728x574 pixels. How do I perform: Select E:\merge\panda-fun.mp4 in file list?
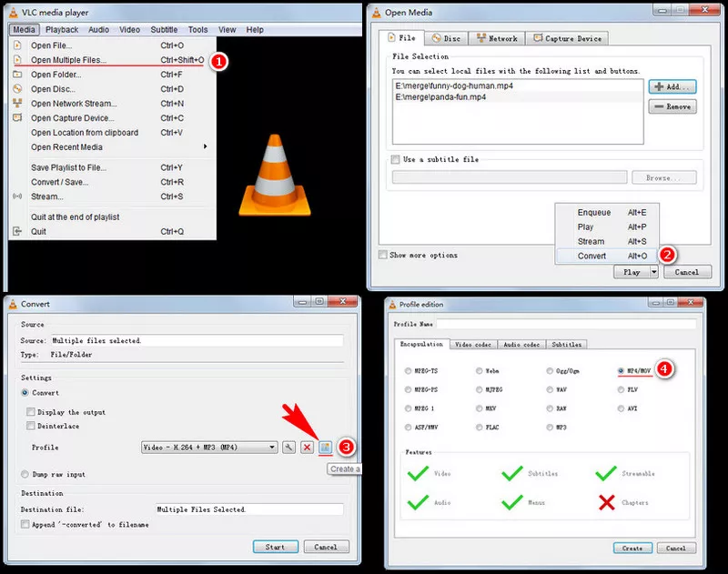(x=518, y=97)
